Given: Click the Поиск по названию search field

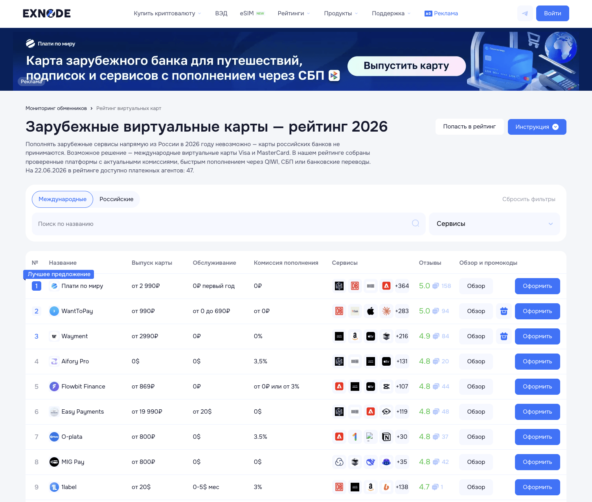Looking at the screenshot, I should (228, 224).
